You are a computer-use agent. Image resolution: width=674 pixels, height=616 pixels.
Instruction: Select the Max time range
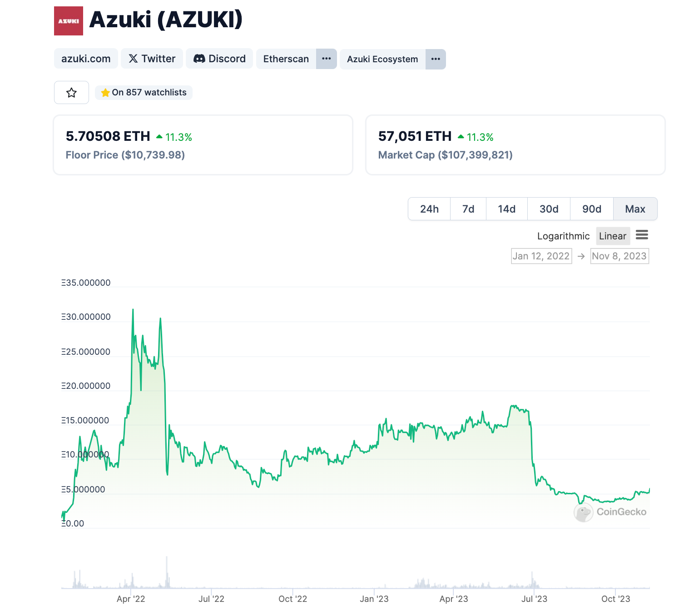click(x=634, y=209)
